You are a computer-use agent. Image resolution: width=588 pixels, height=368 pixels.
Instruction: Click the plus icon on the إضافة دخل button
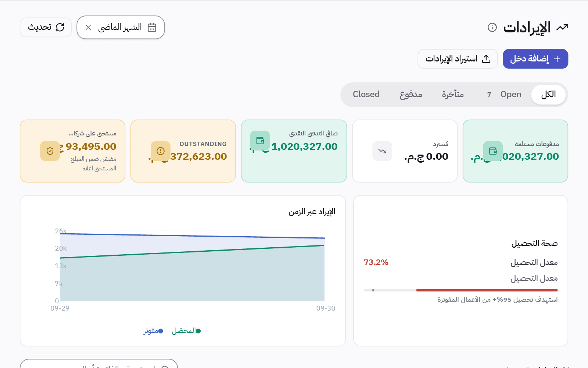pyautogui.click(x=557, y=59)
